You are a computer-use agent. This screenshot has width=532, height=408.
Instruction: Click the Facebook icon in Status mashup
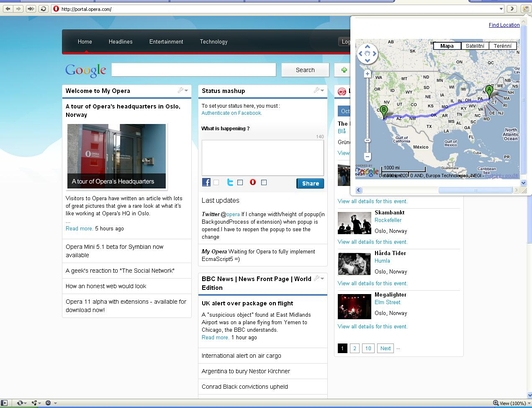click(x=206, y=182)
